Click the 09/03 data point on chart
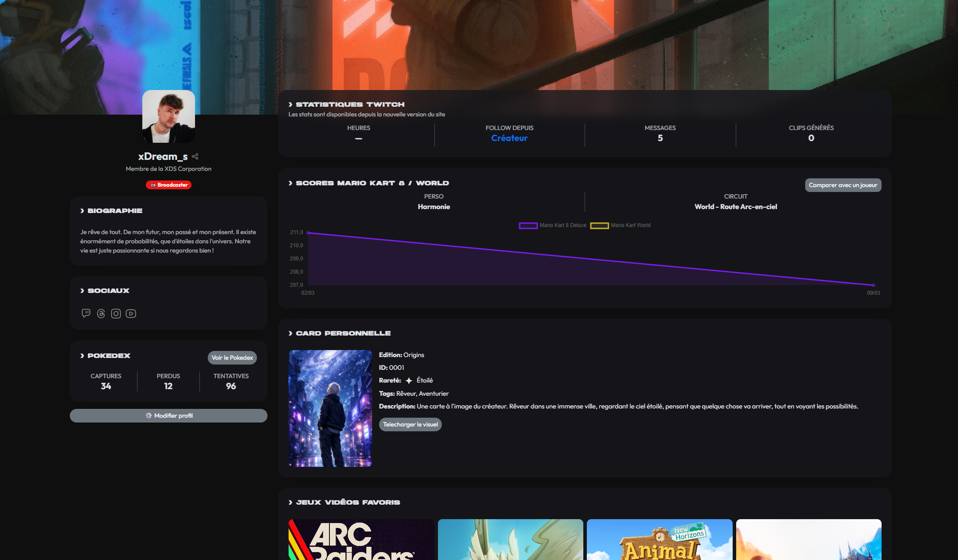The height and width of the screenshot is (560, 958). click(x=873, y=285)
